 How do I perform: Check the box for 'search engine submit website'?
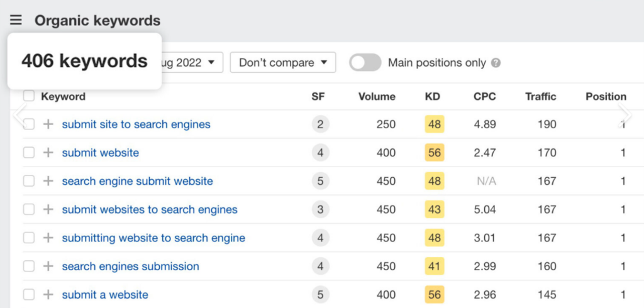point(29,180)
